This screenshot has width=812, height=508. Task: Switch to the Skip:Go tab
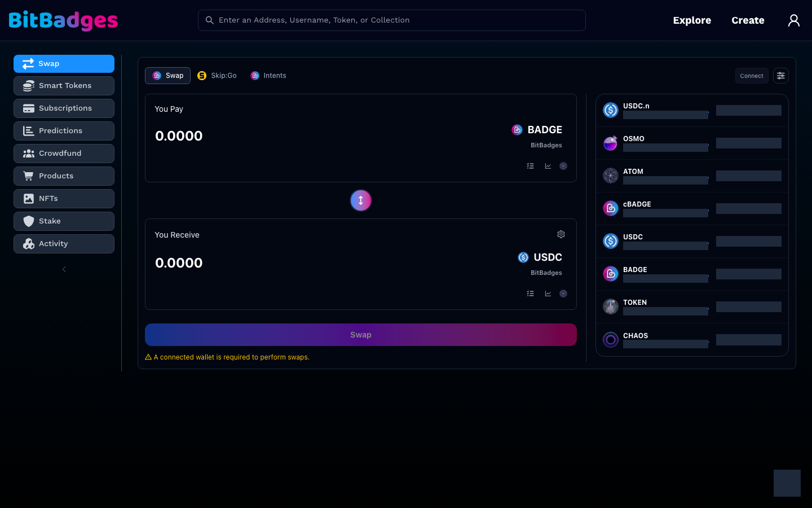coord(217,76)
